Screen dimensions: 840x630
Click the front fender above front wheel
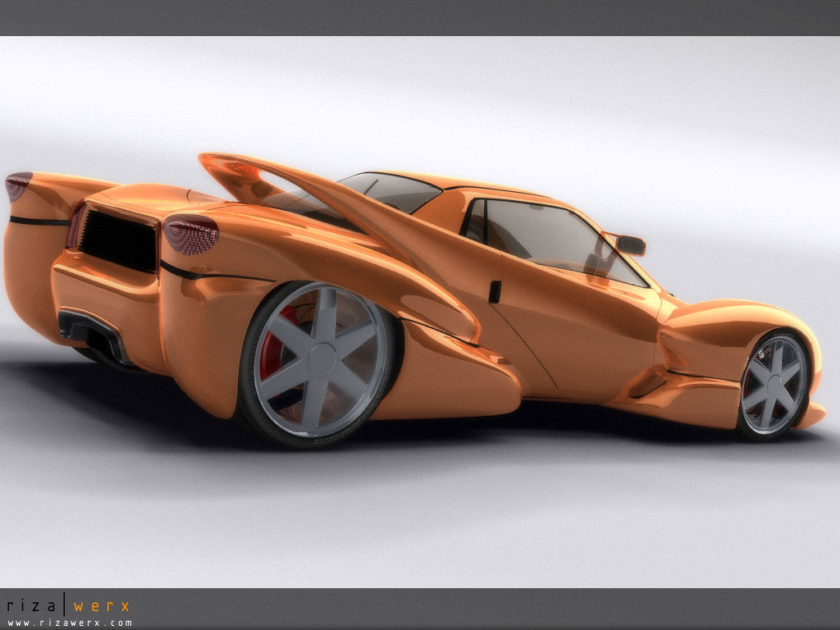(x=738, y=322)
